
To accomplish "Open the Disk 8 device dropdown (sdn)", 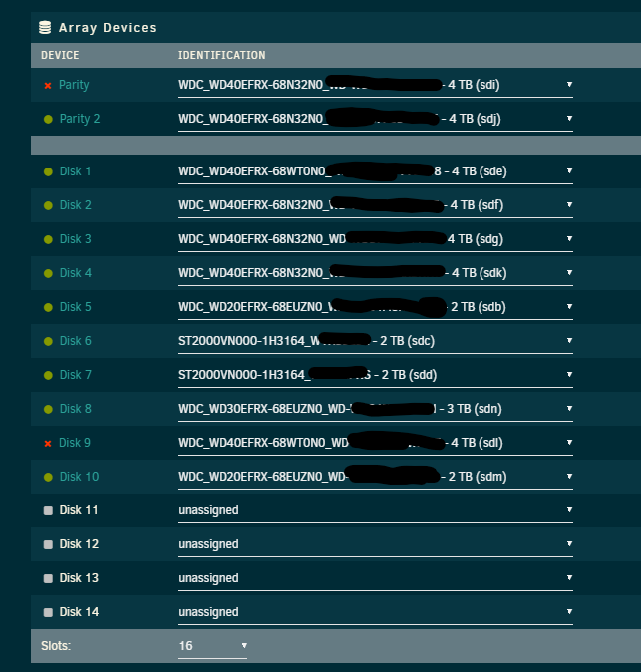I will tap(376, 409).
